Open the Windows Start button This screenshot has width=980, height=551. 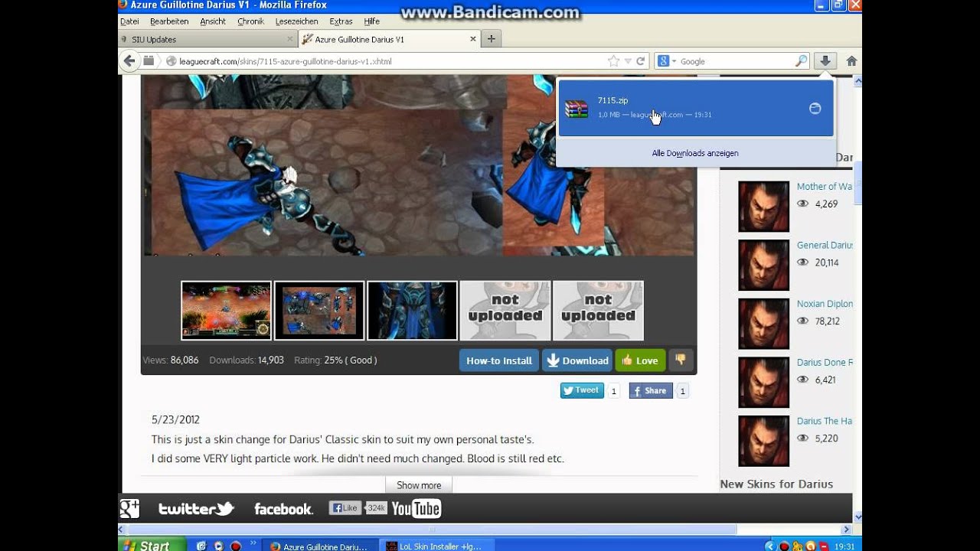coord(152,545)
